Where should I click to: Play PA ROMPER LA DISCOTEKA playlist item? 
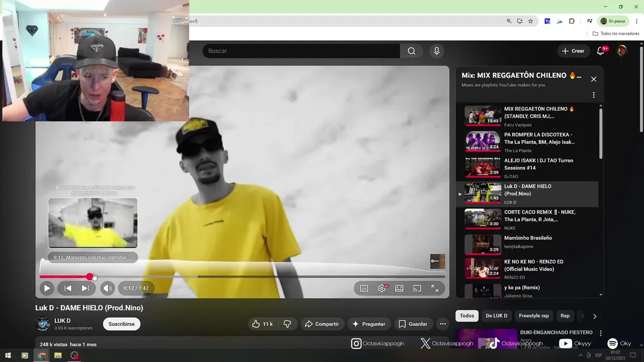click(x=527, y=142)
